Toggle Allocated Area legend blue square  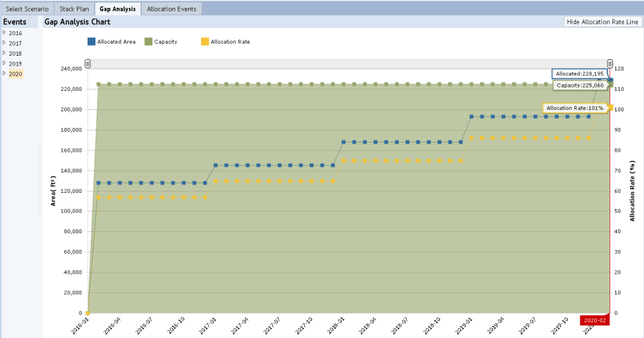[91, 42]
